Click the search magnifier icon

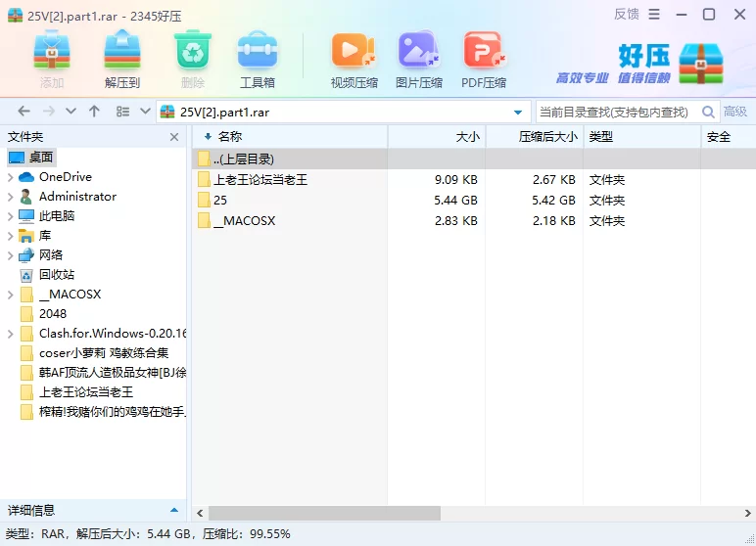[x=709, y=112]
